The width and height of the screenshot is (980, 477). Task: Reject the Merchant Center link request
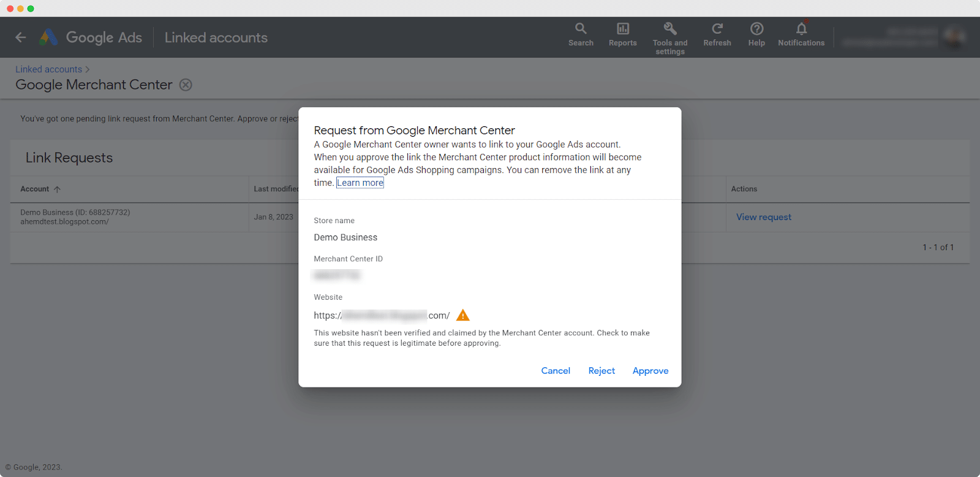point(601,371)
